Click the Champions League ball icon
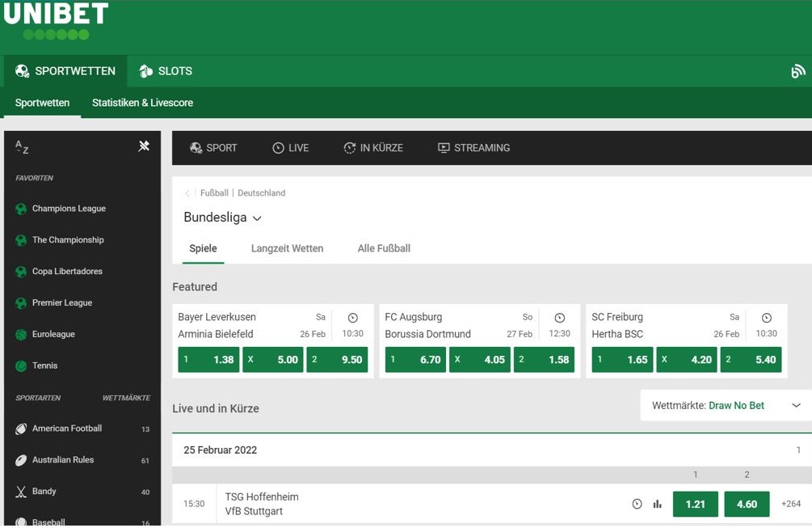 point(21,209)
